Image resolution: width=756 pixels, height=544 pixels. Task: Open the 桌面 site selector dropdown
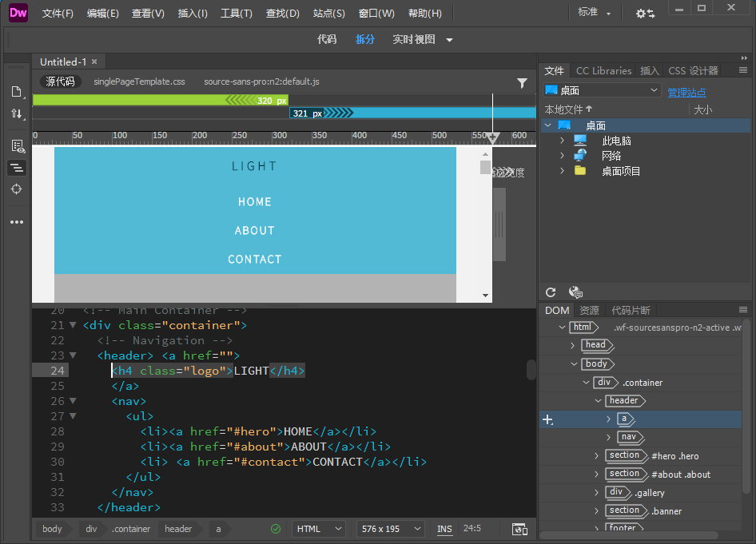click(601, 90)
